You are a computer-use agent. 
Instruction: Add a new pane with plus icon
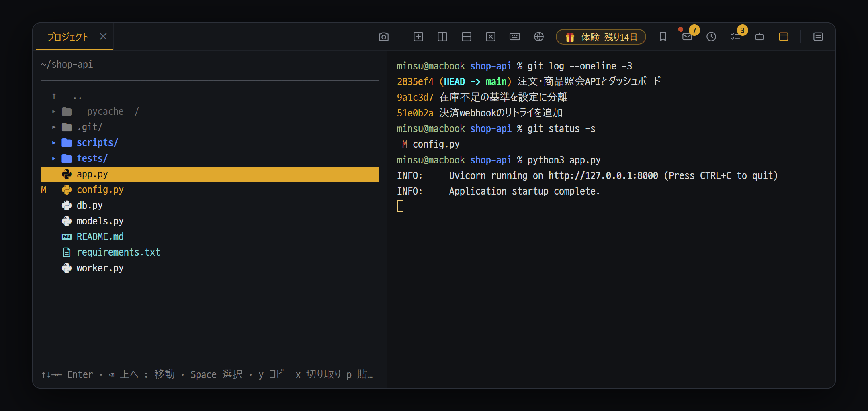click(x=418, y=37)
